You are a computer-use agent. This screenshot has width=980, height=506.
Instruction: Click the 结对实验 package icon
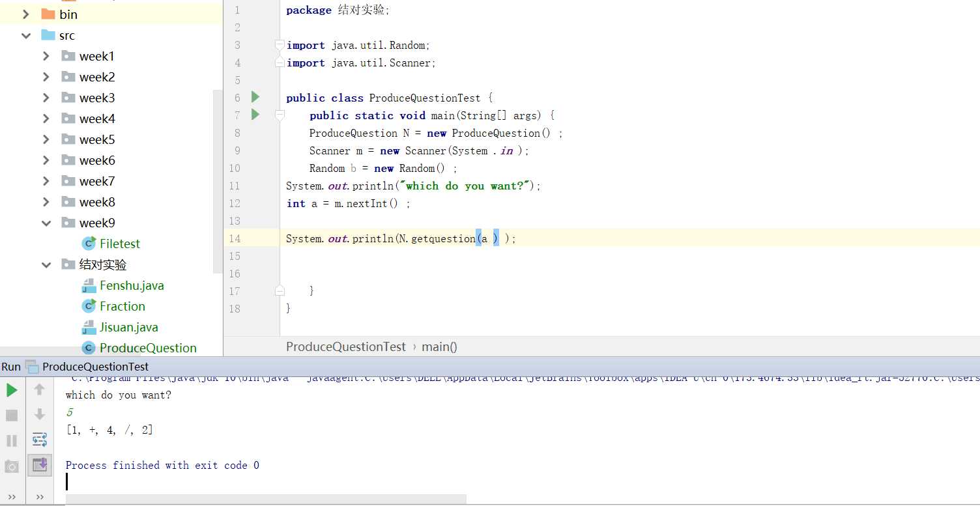[x=68, y=264]
